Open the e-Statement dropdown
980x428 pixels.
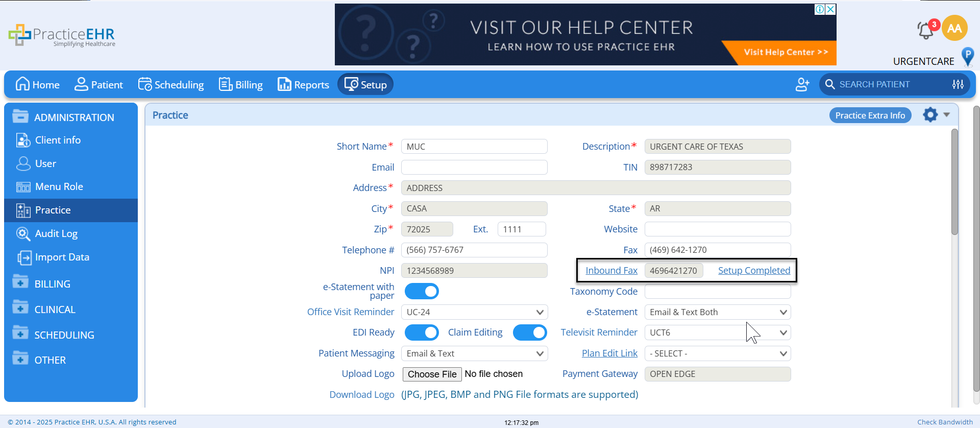(x=718, y=312)
